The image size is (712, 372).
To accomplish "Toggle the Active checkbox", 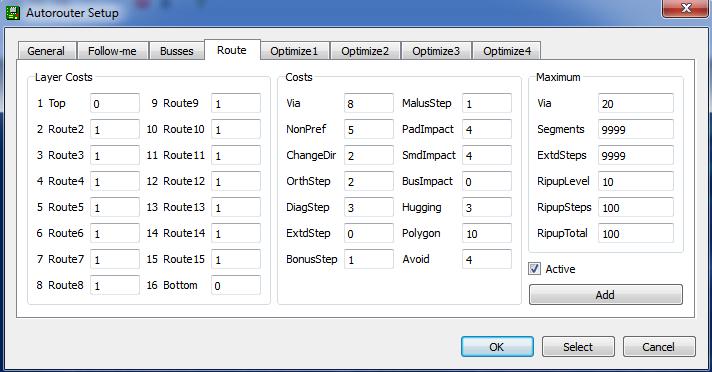I will (534, 269).
